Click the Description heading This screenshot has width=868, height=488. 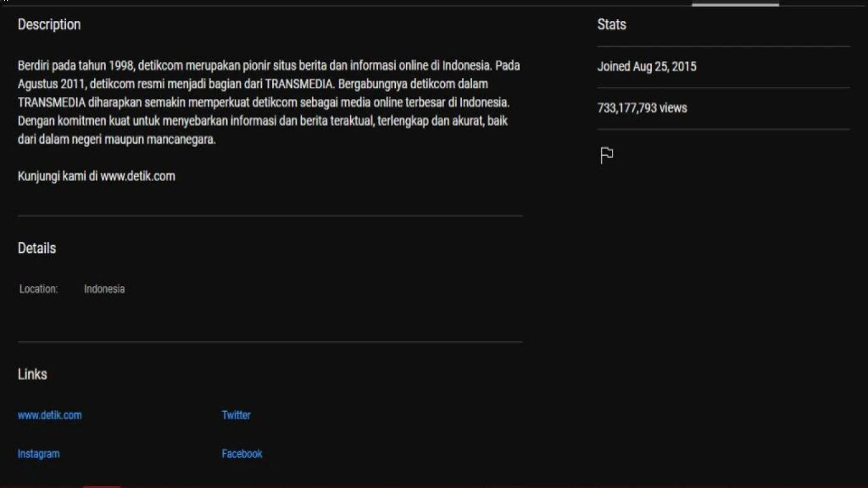(x=49, y=25)
